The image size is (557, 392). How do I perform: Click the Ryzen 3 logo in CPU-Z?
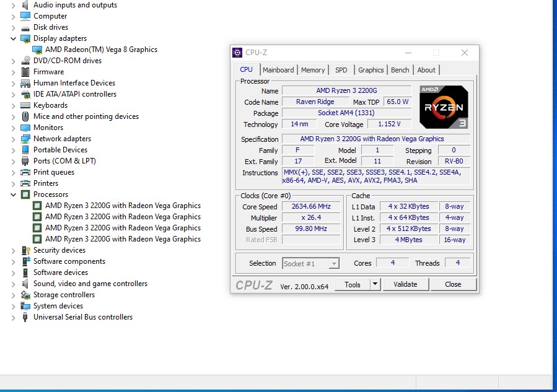pos(444,107)
